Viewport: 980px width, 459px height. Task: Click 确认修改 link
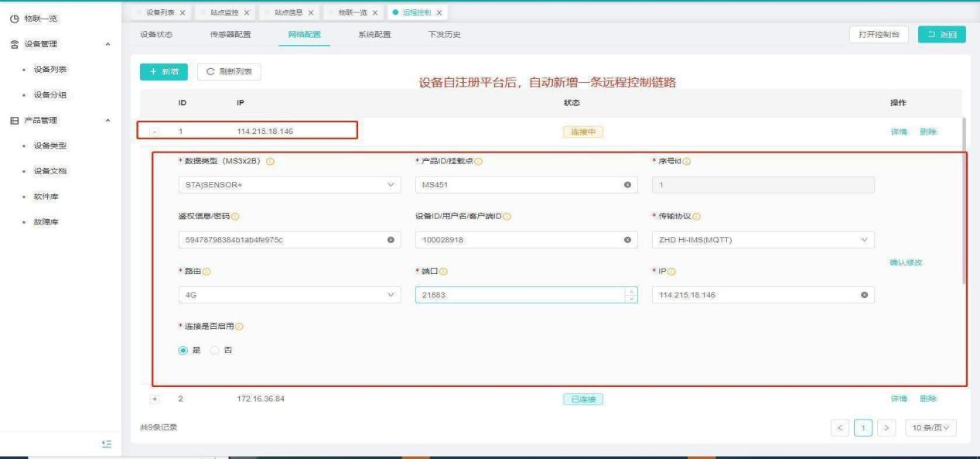906,262
